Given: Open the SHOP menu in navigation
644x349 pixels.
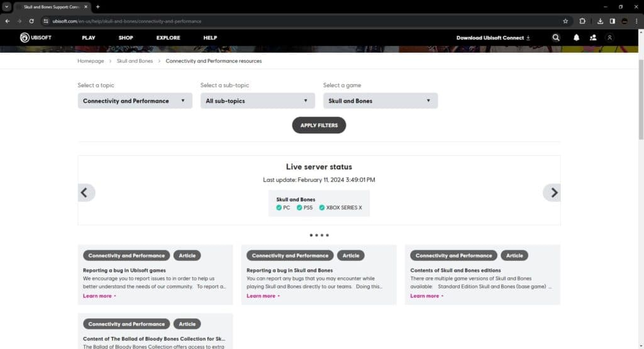Looking at the screenshot, I should (x=126, y=38).
